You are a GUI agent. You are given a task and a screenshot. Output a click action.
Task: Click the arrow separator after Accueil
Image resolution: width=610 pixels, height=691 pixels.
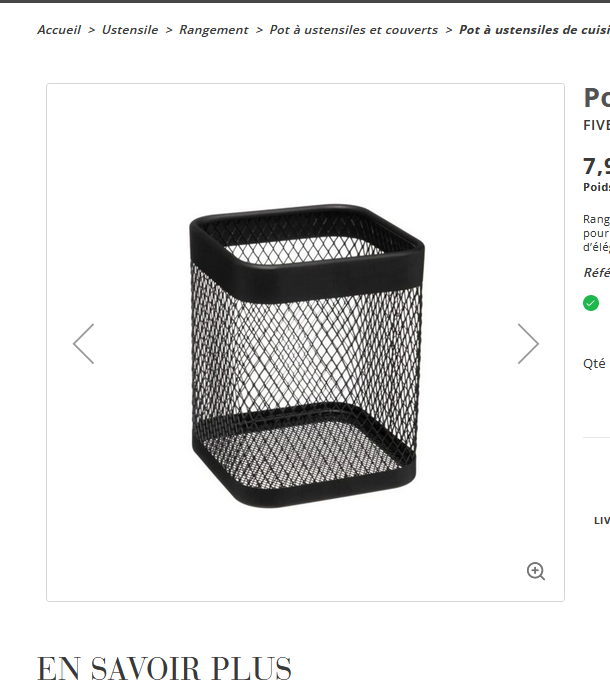91,30
